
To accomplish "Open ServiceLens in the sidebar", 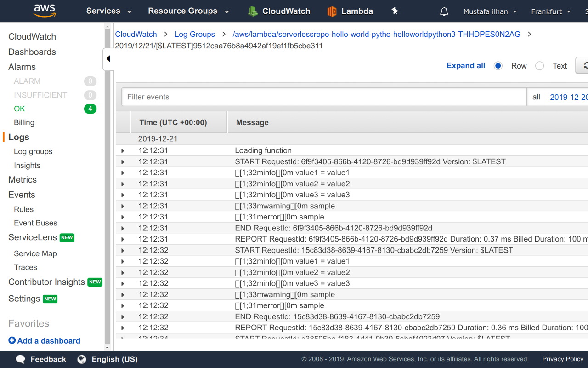I will coord(33,237).
